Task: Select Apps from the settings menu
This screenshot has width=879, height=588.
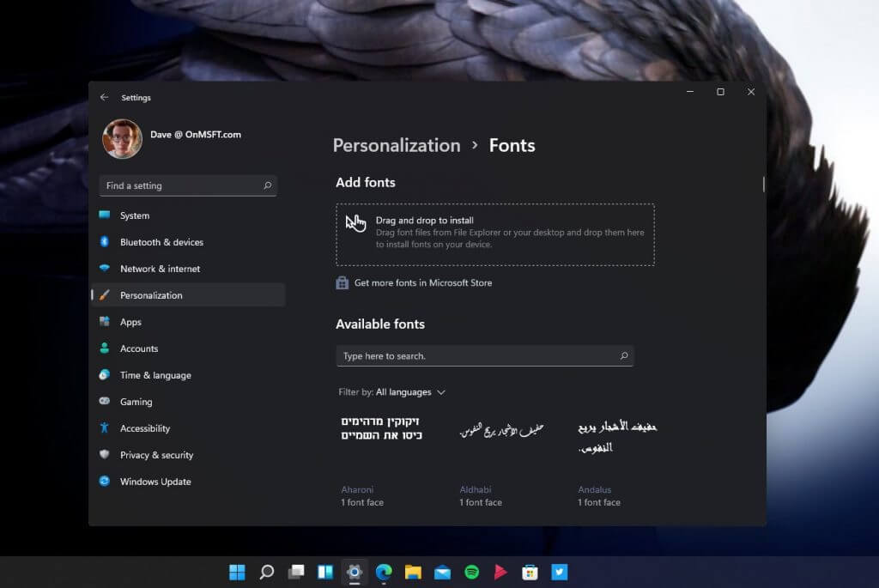Action: [130, 322]
